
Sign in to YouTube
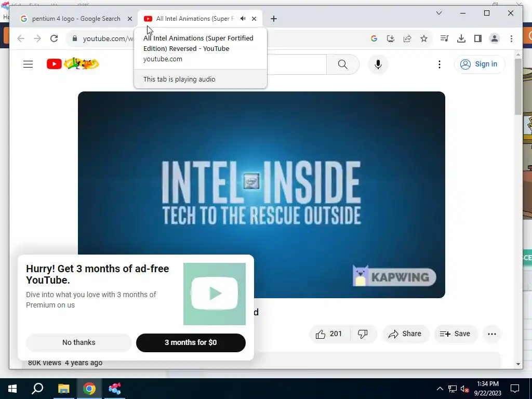pyautogui.click(x=479, y=64)
